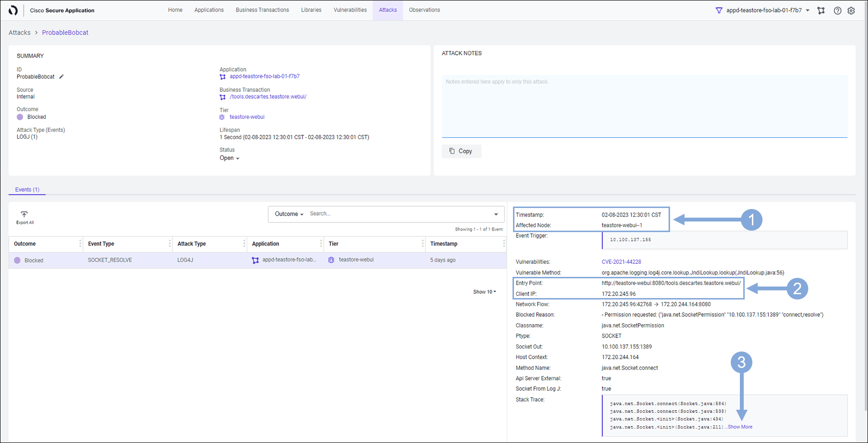
Task: Expand the Status Open dropdown
Action: [230, 158]
